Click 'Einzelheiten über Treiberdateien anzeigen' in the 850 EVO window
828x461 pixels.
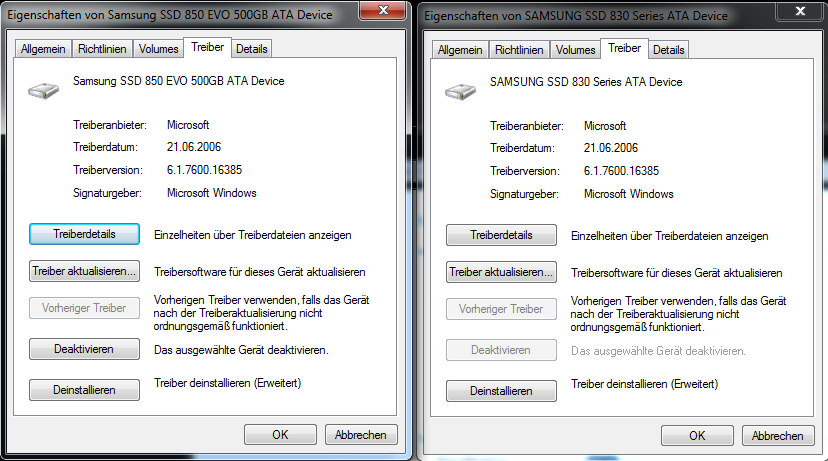tap(252, 235)
